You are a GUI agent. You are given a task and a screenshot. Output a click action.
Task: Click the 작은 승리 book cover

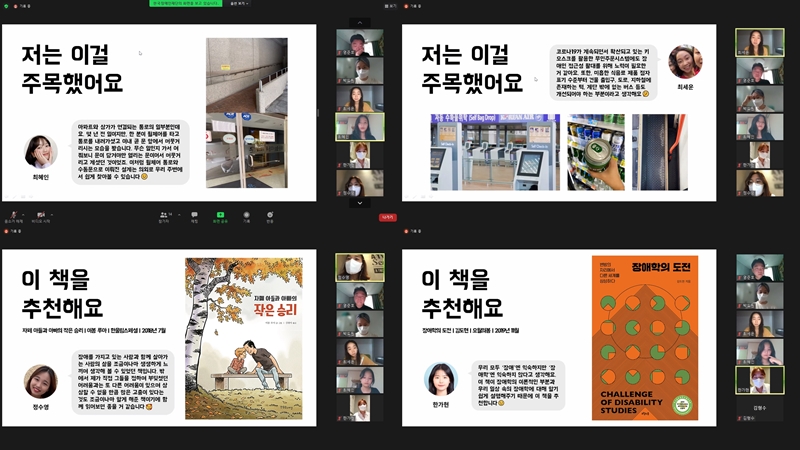244,338
